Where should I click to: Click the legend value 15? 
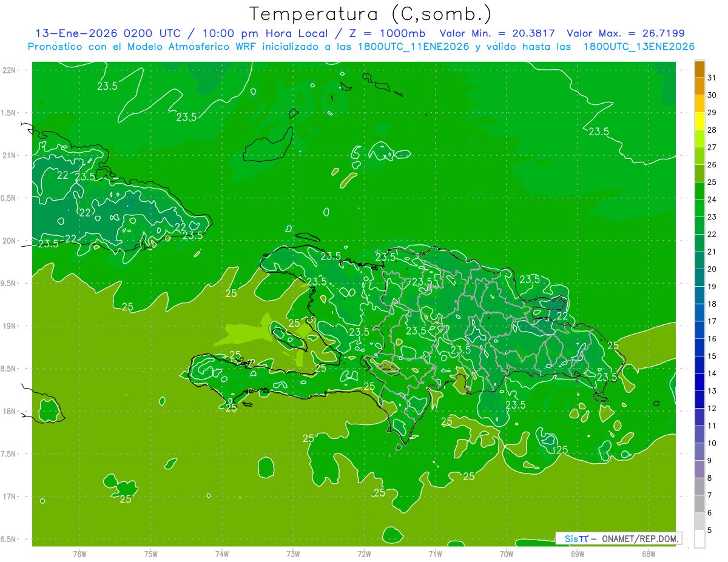(x=712, y=356)
